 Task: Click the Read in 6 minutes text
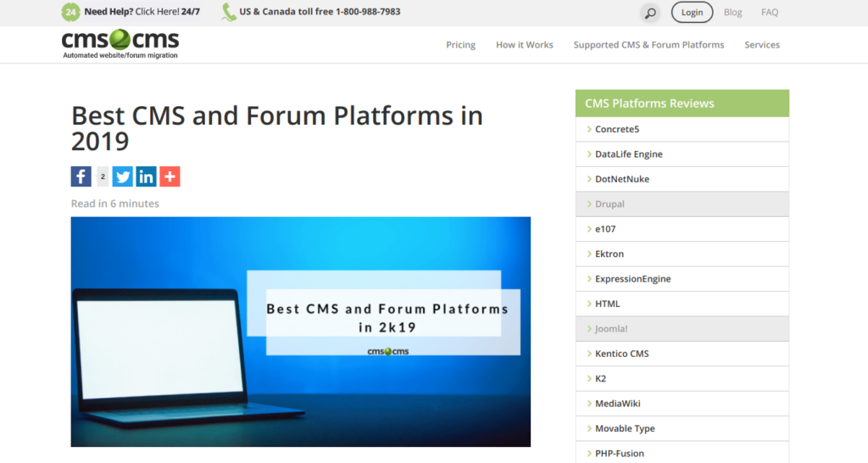pos(114,204)
